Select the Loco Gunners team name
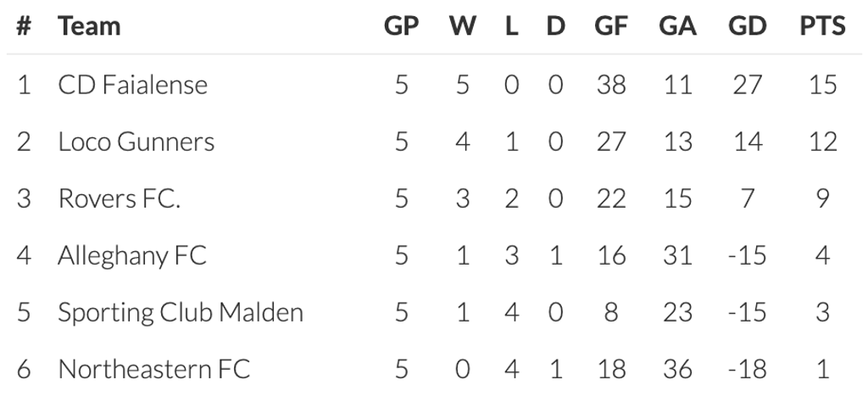Viewport: 868px width, 419px height. click(x=136, y=142)
